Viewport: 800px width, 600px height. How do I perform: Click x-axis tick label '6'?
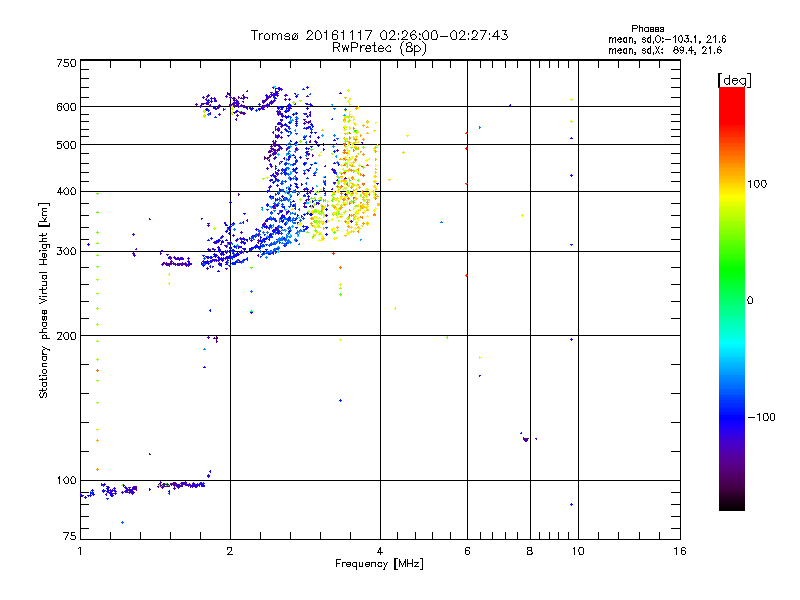tap(467, 551)
